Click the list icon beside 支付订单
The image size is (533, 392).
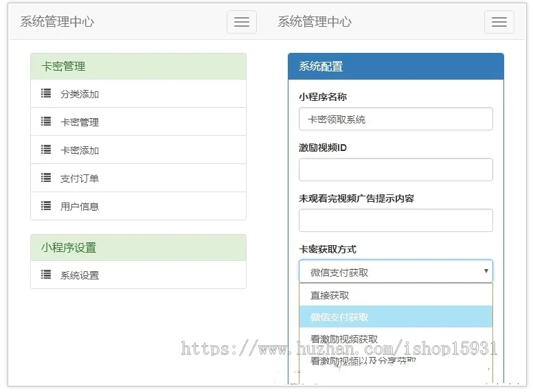[x=46, y=178]
